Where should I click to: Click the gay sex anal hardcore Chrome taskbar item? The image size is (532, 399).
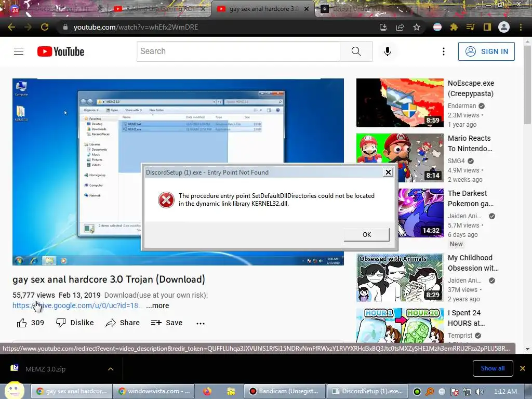point(72,391)
